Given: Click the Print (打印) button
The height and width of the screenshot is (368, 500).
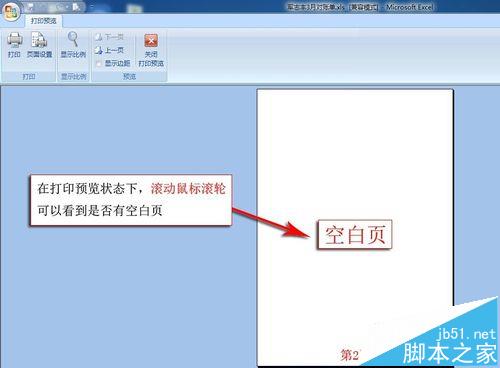Looking at the screenshot, I should pyautogui.click(x=14, y=45).
